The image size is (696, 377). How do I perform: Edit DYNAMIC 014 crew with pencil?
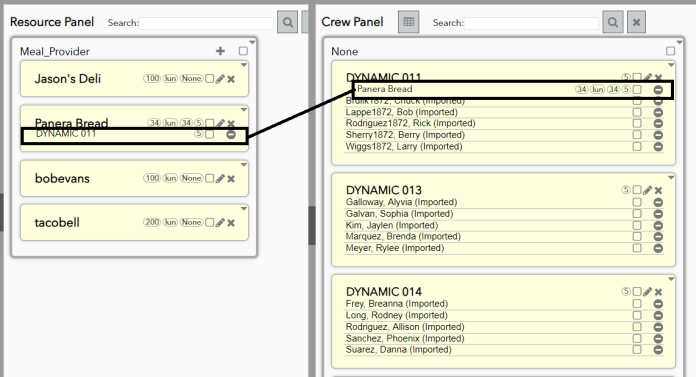[648, 292]
